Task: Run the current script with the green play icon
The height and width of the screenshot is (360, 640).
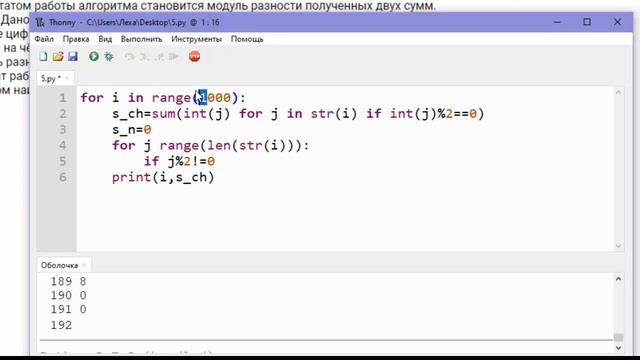Action: [94, 56]
